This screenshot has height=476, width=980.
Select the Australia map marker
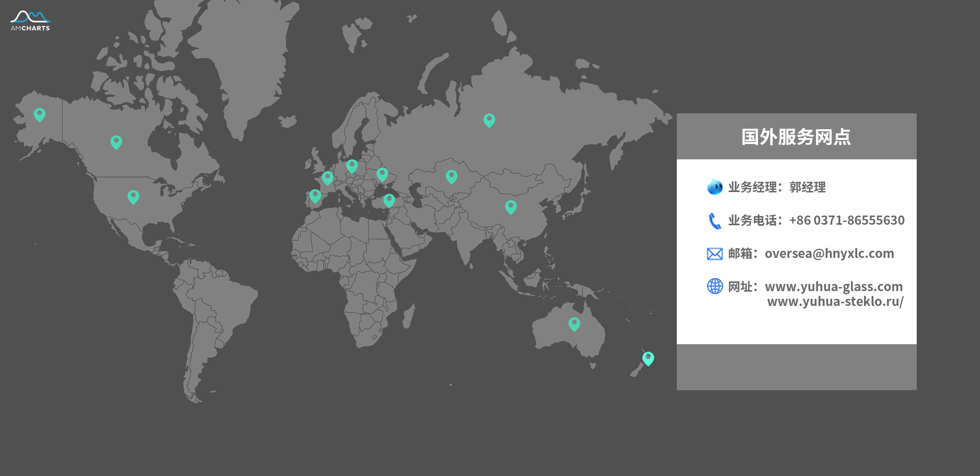pyautogui.click(x=574, y=323)
